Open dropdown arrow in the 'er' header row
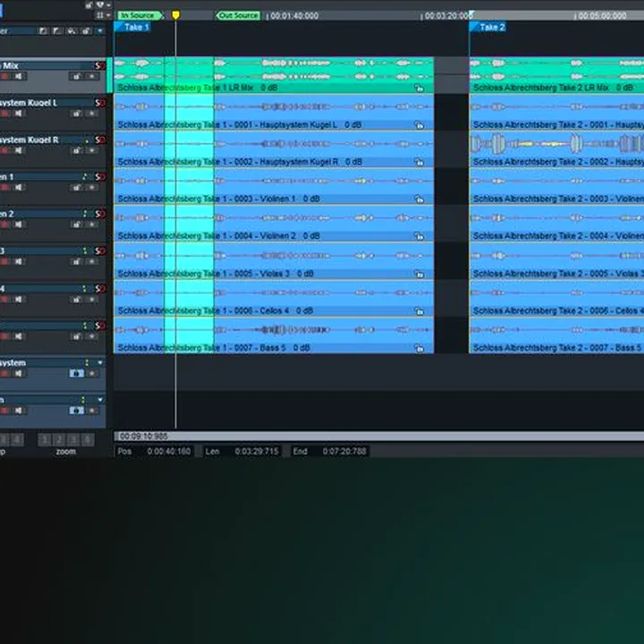 [100, 30]
